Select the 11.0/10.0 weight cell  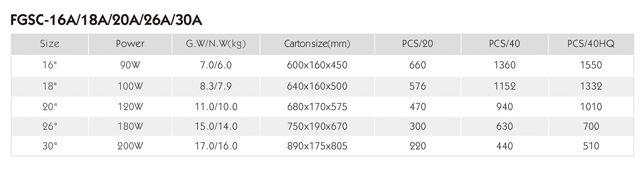[216, 107]
